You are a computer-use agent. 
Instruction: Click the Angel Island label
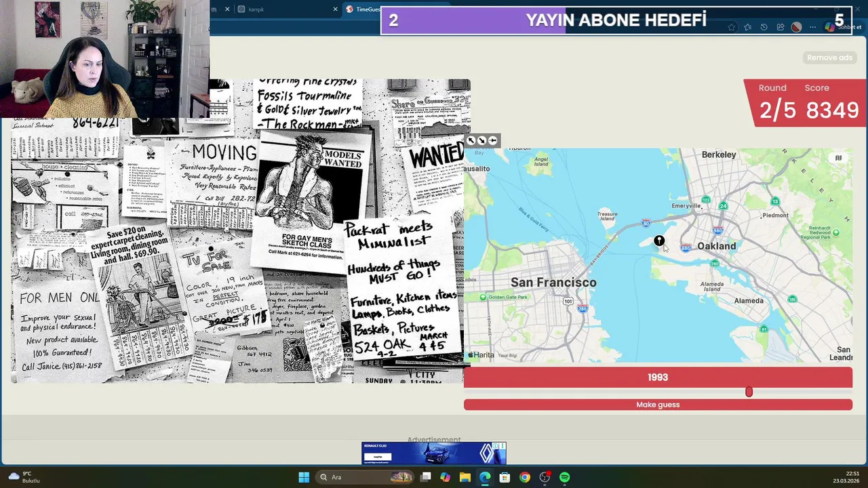tap(541, 161)
